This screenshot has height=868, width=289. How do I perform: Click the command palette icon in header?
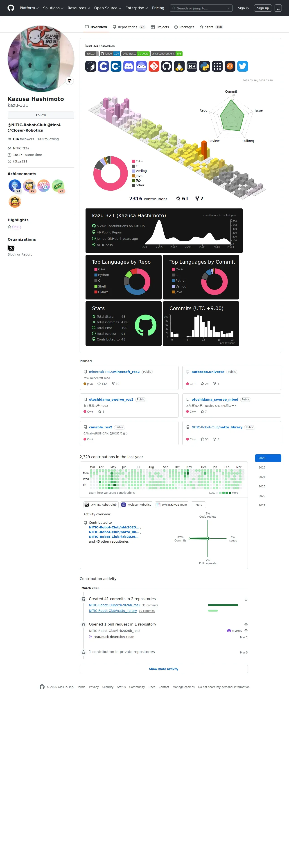278,8
